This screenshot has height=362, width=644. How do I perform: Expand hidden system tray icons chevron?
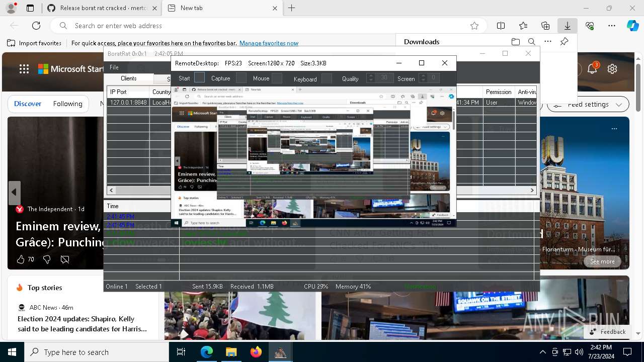coord(542,352)
